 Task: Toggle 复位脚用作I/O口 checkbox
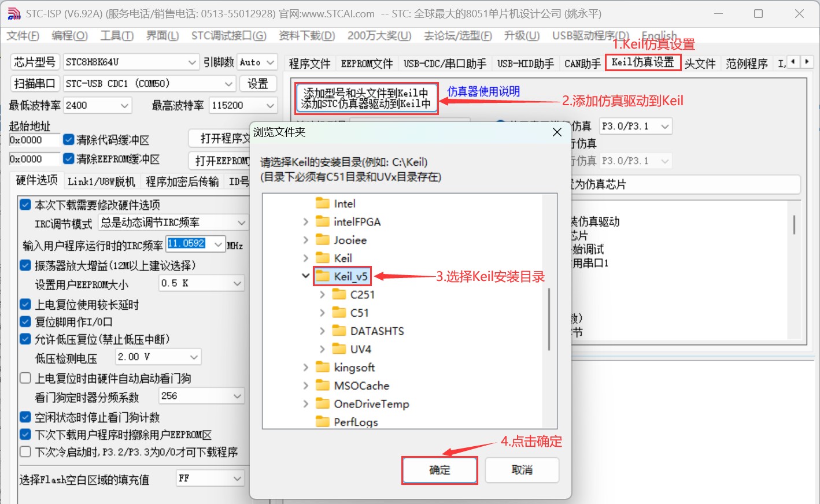tap(25, 321)
